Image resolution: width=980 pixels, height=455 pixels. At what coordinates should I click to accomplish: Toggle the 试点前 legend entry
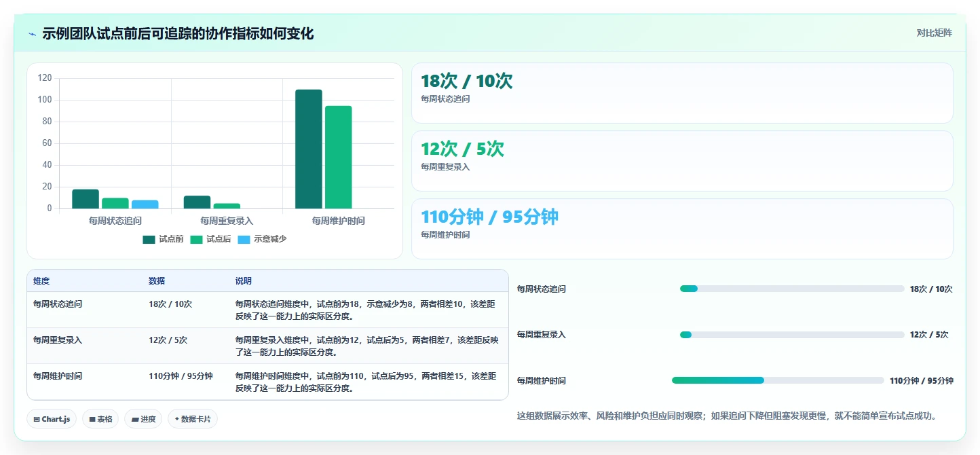163,239
